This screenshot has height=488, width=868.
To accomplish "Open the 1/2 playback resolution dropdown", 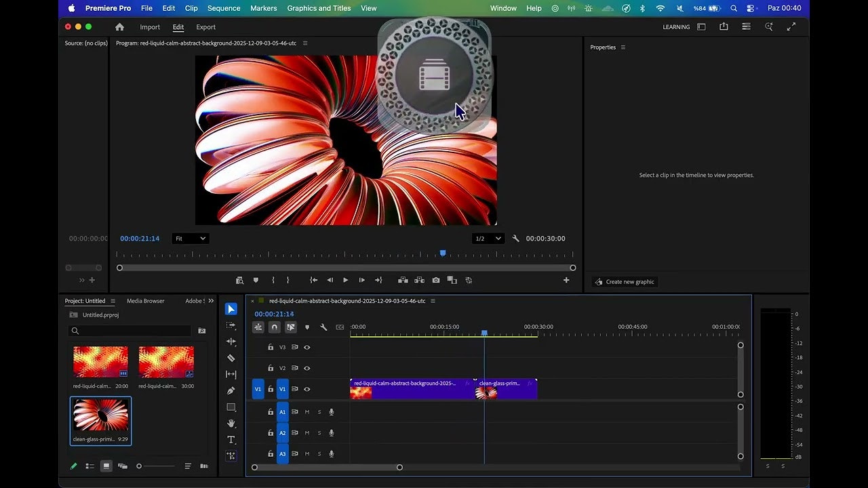I will click(488, 239).
